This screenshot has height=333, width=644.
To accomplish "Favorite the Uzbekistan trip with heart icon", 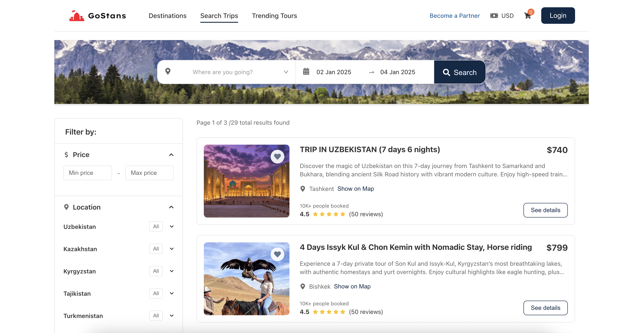I will coord(277,157).
